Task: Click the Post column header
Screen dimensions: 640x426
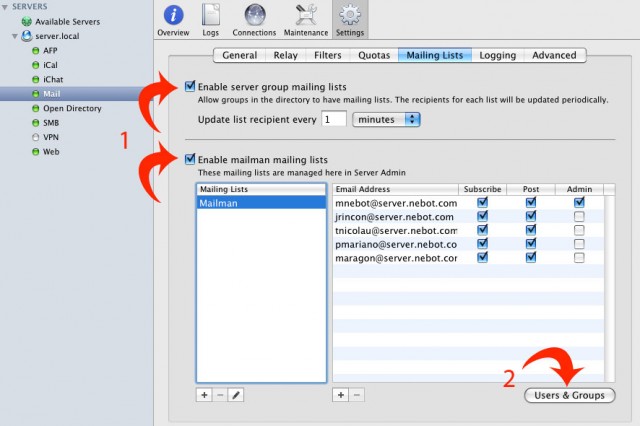Action: (531, 189)
